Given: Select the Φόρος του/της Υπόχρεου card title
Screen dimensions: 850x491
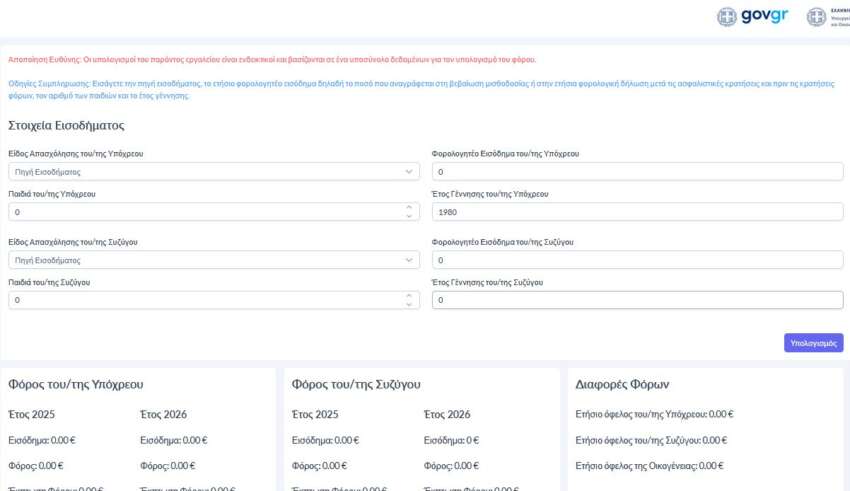Looking at the screenshot, I should [x=76, y=384].
